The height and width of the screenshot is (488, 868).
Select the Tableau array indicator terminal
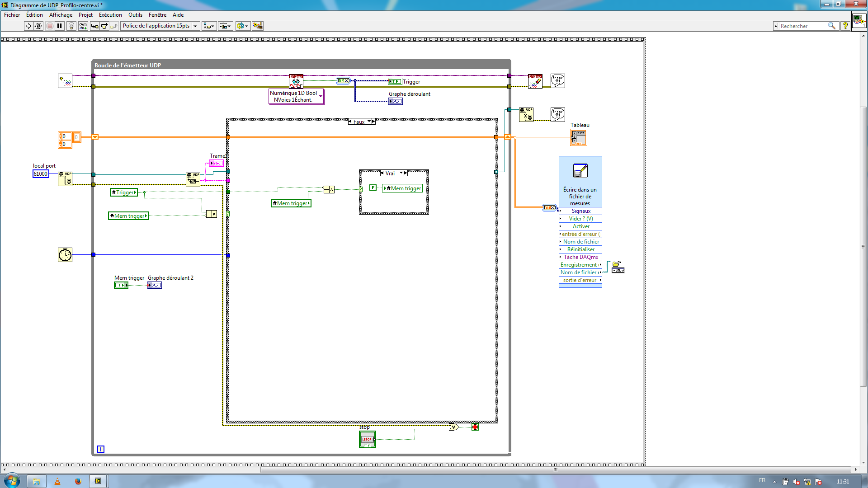(x=579, y=138)
